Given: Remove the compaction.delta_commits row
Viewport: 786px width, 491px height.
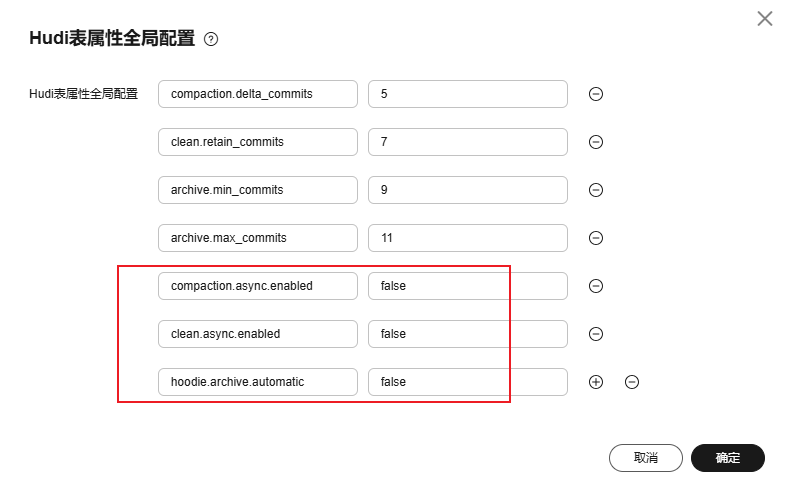Looking at the screenshot, I should point(596,94).
